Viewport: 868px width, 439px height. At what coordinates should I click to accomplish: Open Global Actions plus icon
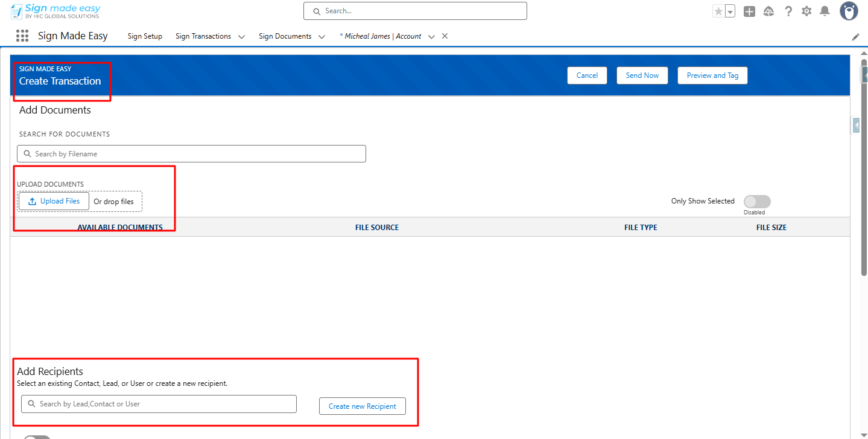coord(749,11)
